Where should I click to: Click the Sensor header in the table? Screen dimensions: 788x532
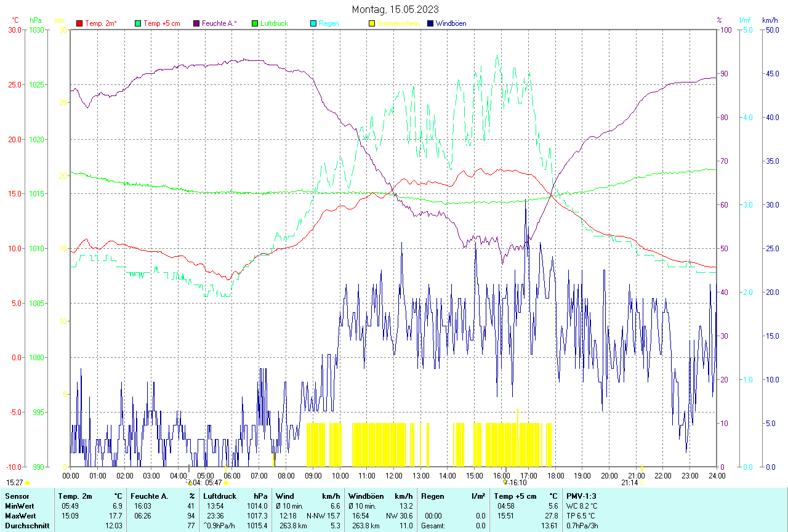click(x=17, y=496)
